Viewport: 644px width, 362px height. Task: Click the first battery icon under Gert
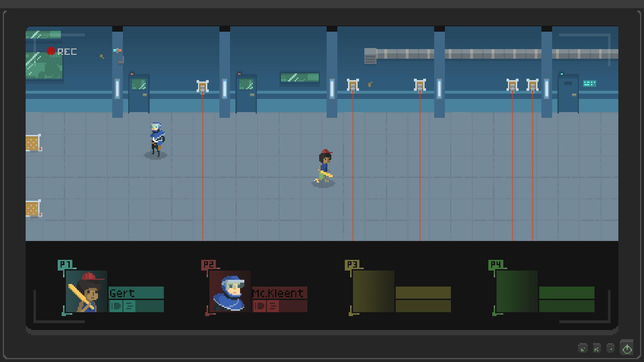click(x=116, y=306)
